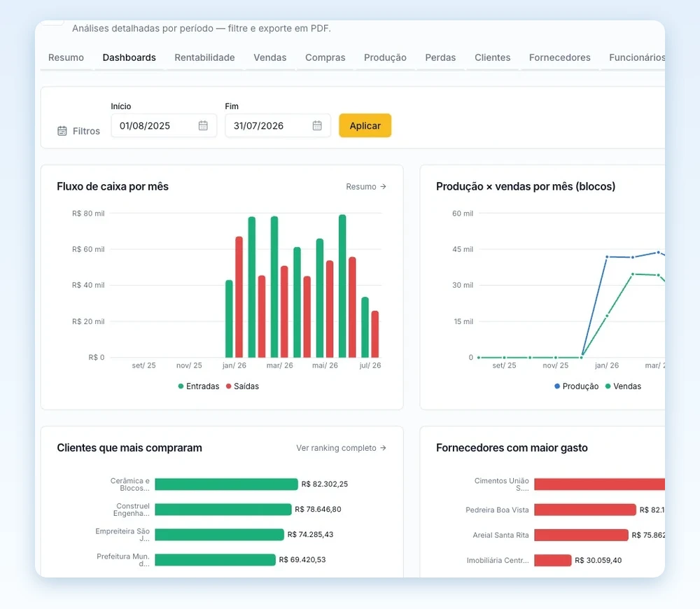
Task: Follow the Resumo link in cash flow card
Action: click(361, 187)
